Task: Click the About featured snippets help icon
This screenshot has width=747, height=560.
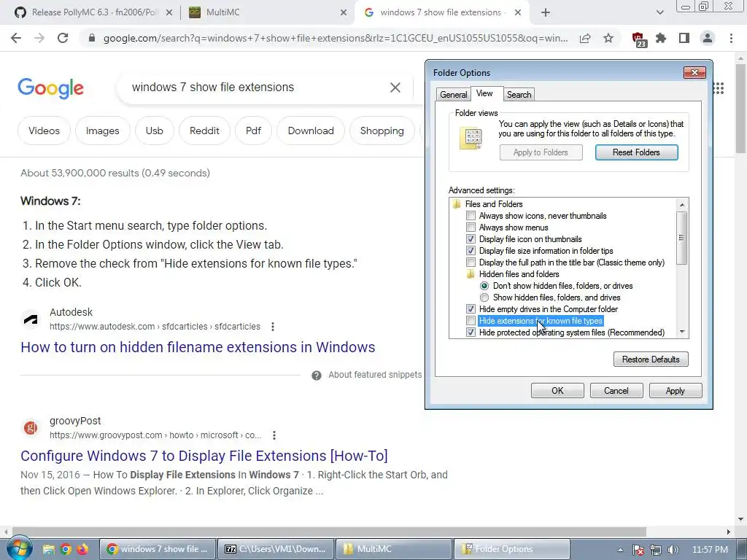Action: tap(317, 376)
